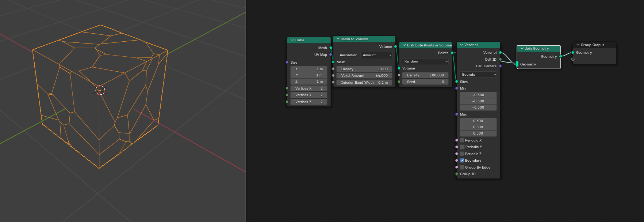Click the Mesh to Volume Density slider

click(364, 69)
